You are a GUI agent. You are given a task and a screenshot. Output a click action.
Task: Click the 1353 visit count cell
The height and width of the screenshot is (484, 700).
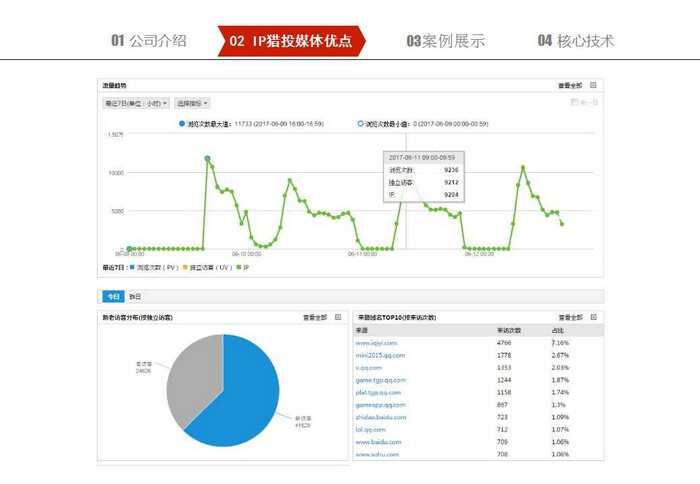point(504,367)
